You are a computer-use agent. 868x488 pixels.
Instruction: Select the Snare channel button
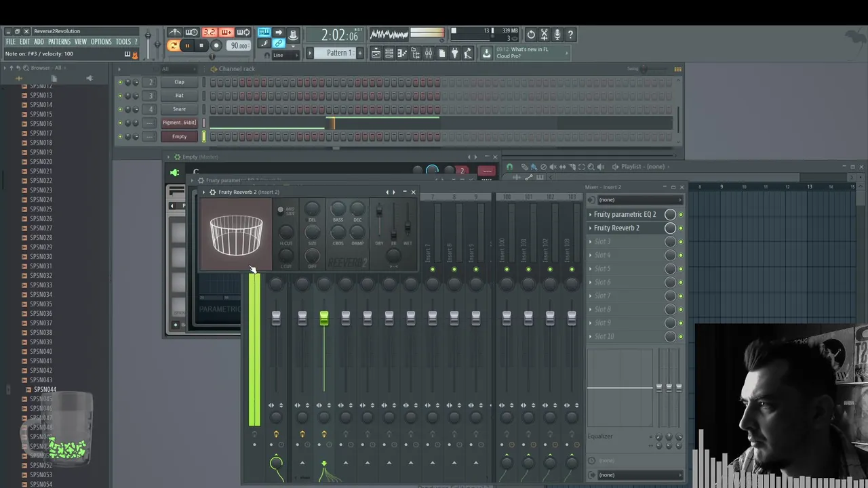[x=179, y=109]
